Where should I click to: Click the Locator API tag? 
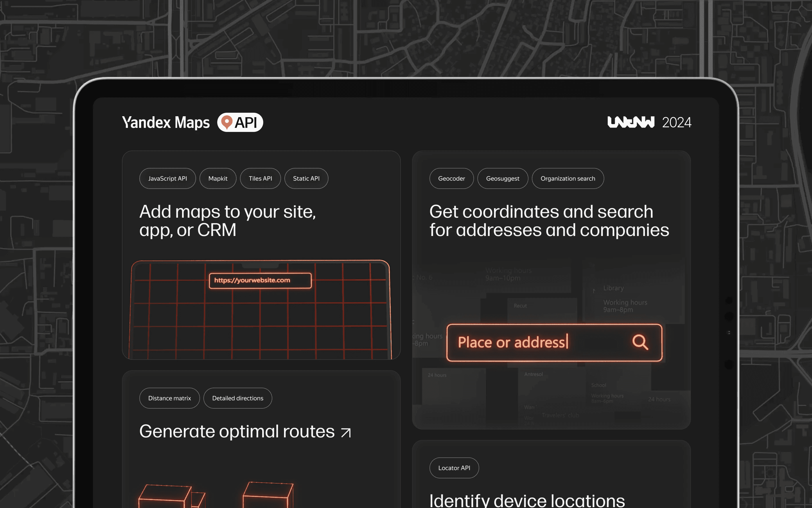click(454, 468)
